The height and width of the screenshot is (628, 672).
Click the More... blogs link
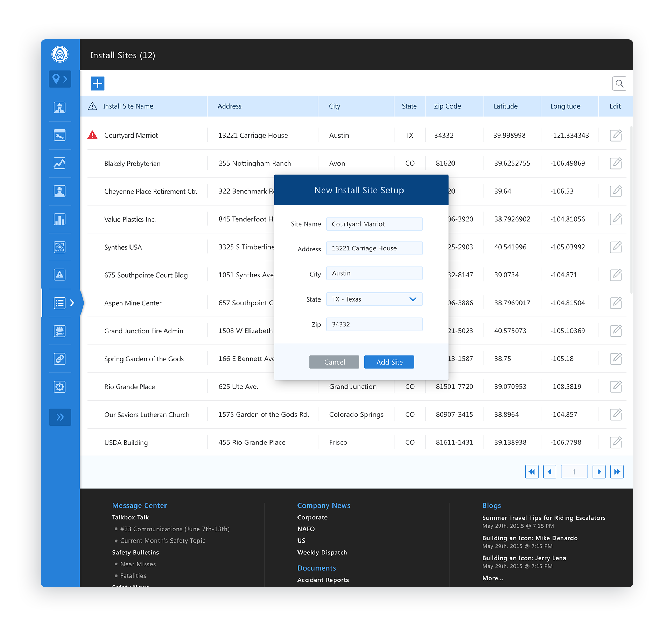[493, 578]
